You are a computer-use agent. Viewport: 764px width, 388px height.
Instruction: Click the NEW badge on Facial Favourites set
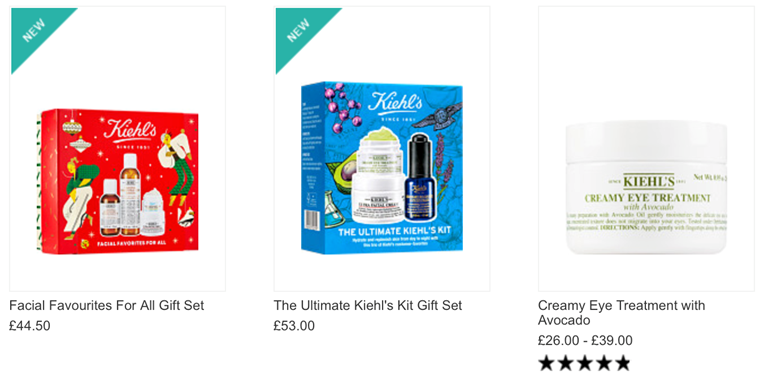pos(35,31)
